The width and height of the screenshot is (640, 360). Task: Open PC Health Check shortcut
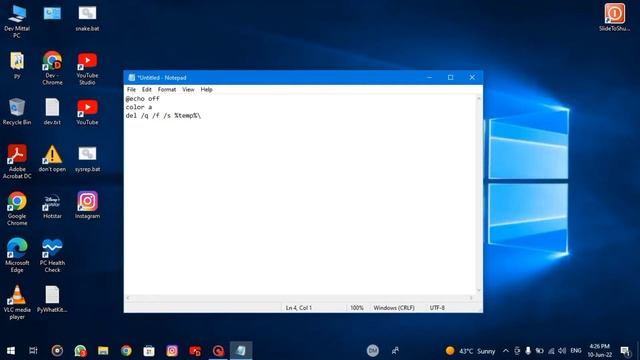tap(52, 256)
